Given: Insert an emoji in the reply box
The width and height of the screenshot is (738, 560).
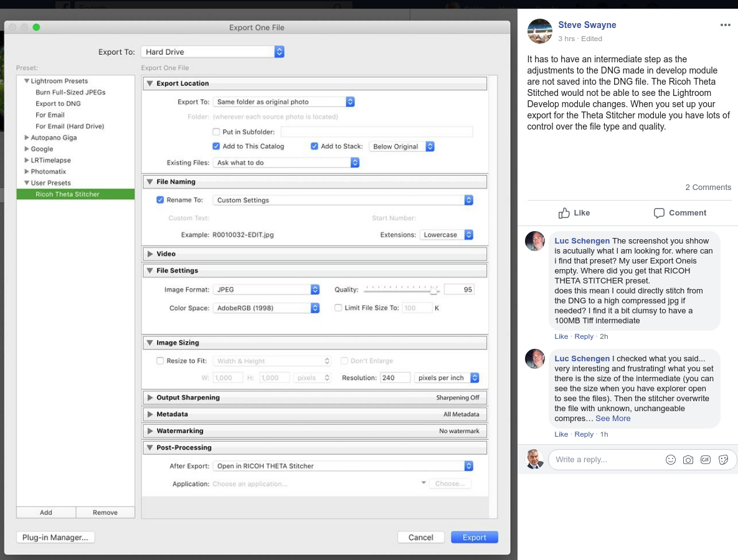Looking at the screenshot, I should click(671, 460).
